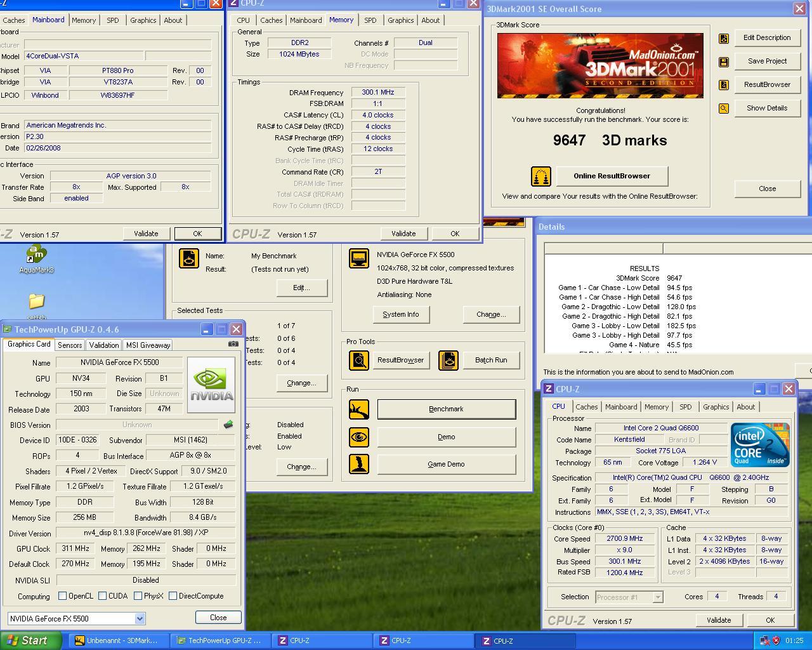Screen dimensions: 812x650
Task: Open the Processor #1 selection dropdown
Action: pyautogui.click(x=658, y=597)
